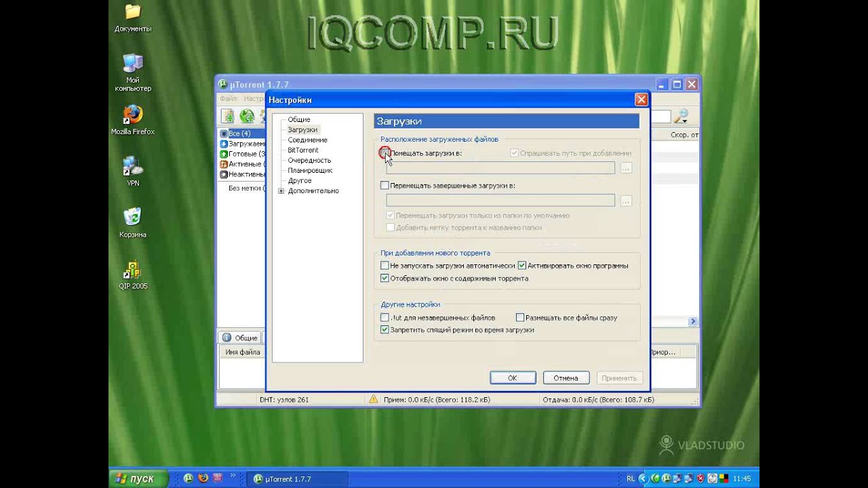868x488 pixels.
Task: Select the Загружаемые category in sidebar
Action: pyautogui.click(x=242, y=144)
